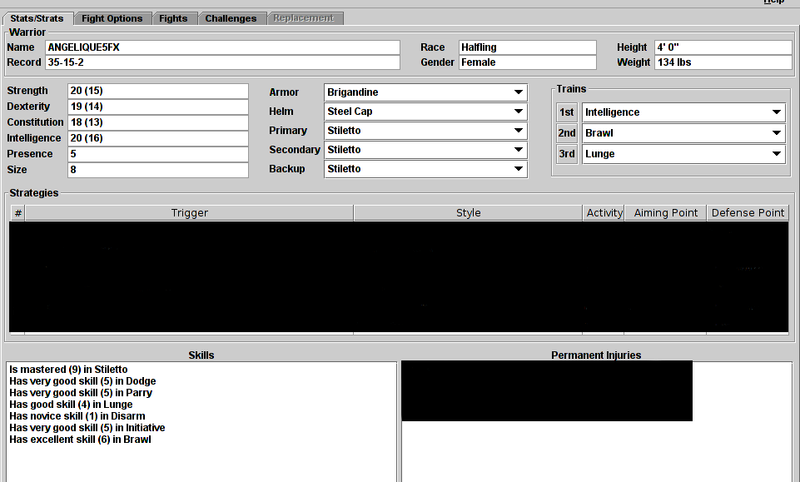Click the Name field ANGELIQUE5FX

[222, 47]
